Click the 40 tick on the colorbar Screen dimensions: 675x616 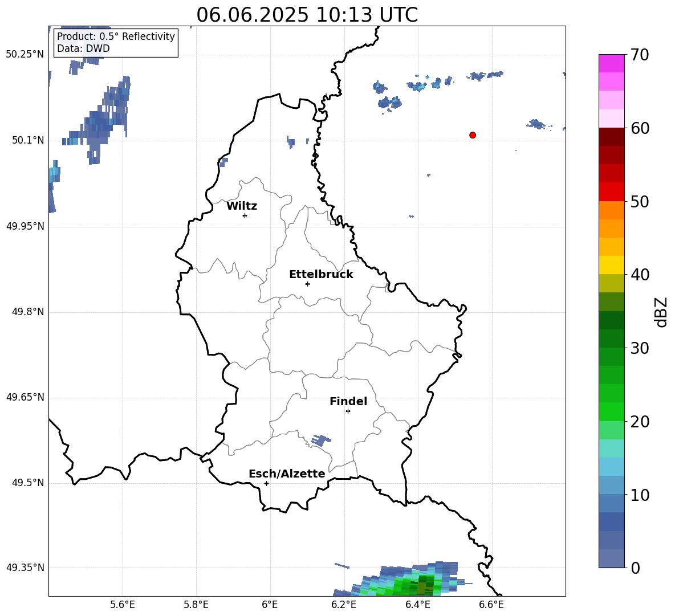tap(640, 275)
